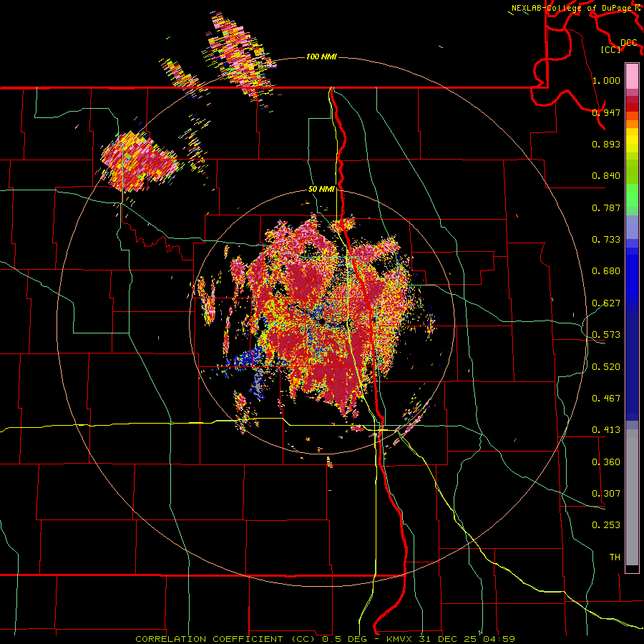Click the 0.947 legend value
The height and width of the screenshot is (644, 644).
coord(606,112)
